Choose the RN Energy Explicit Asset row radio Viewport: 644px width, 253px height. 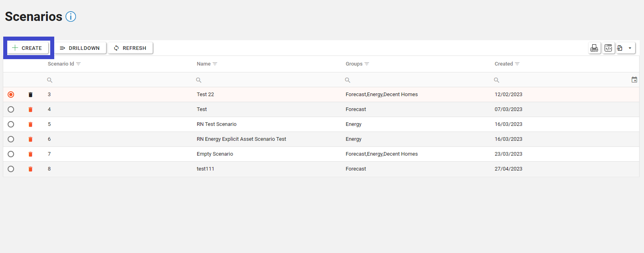(x=11, y=139)
